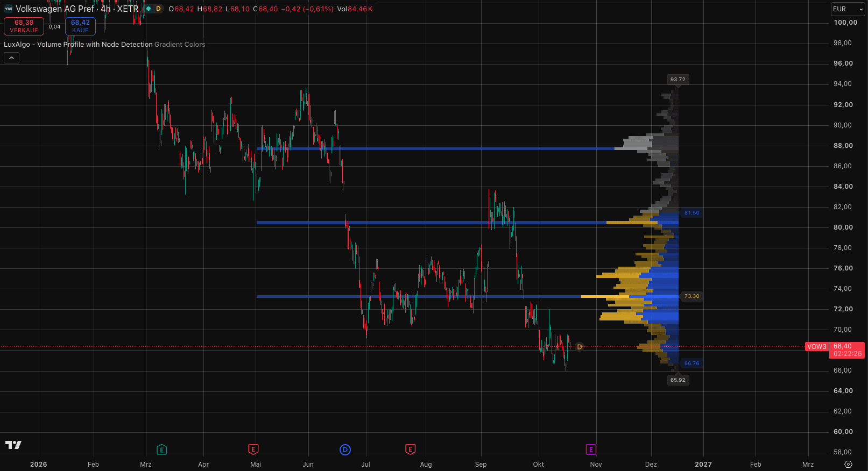Click the 2026 label on the time axis

click(39, 465)
